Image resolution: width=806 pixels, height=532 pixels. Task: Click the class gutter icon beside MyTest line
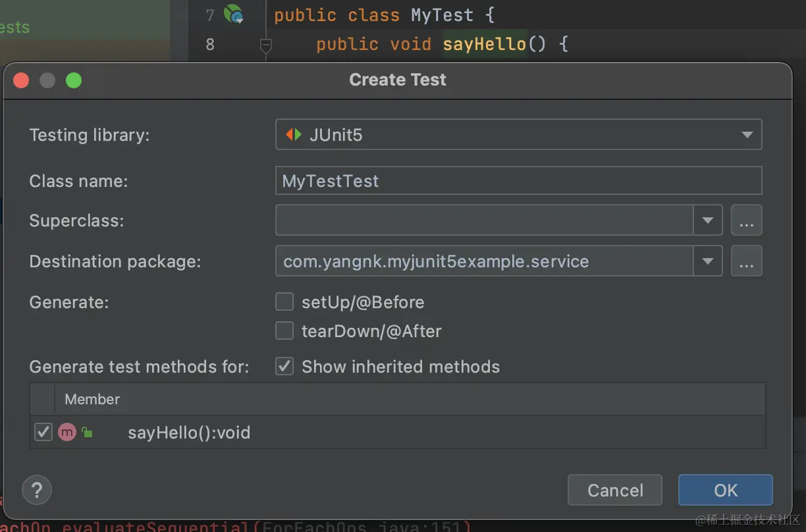click(x=233, y=14)
